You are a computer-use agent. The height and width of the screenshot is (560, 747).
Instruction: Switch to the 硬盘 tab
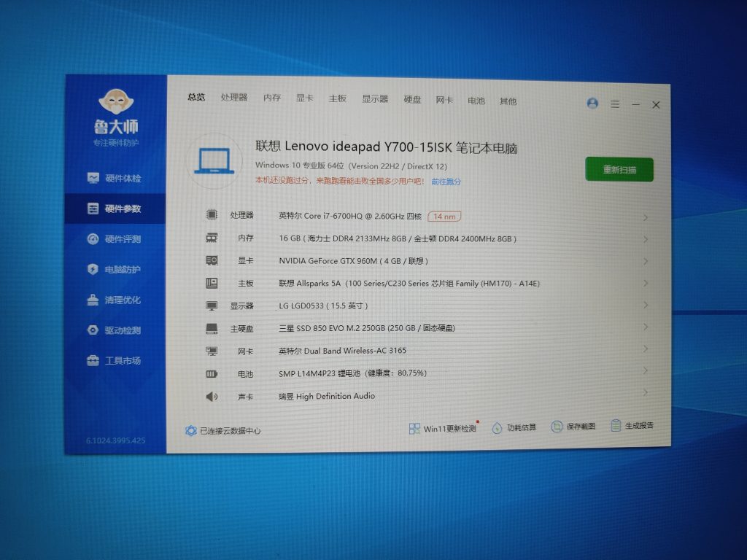(412, 99)
